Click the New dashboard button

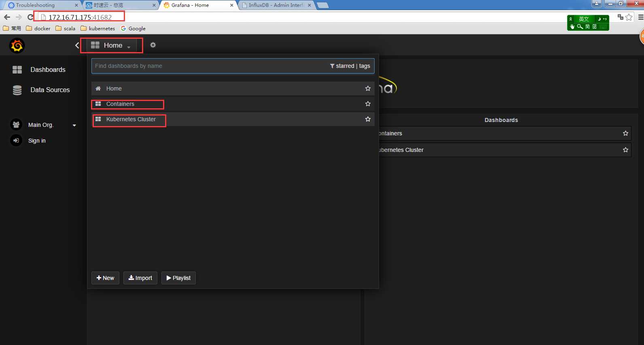(105, 278)
